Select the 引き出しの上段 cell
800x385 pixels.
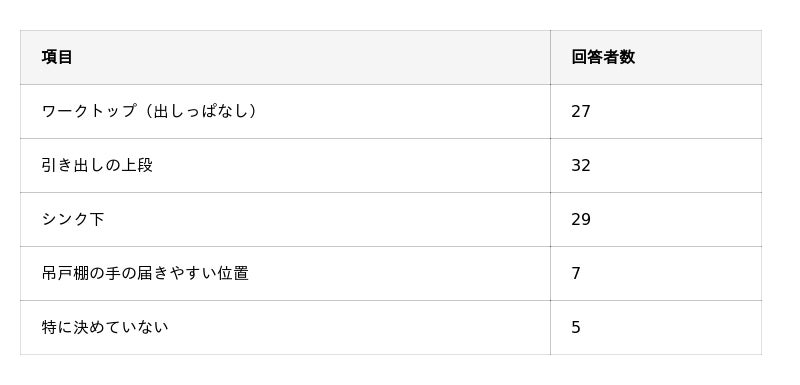[x=285, y=166]
